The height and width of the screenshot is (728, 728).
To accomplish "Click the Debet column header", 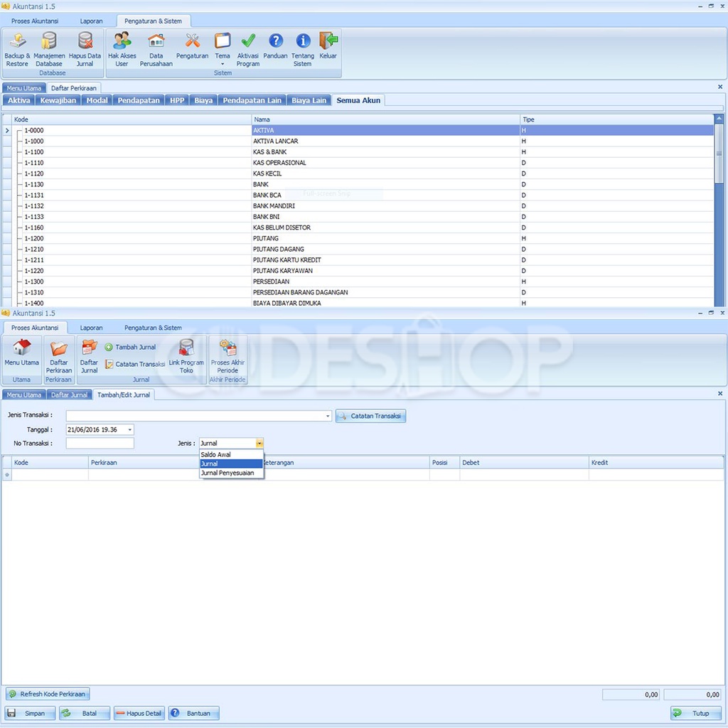I will tap(524, 462).
